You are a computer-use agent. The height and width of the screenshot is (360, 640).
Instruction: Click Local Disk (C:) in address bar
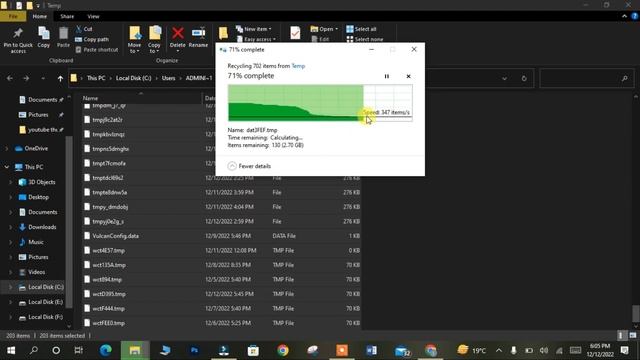(133, 78)
